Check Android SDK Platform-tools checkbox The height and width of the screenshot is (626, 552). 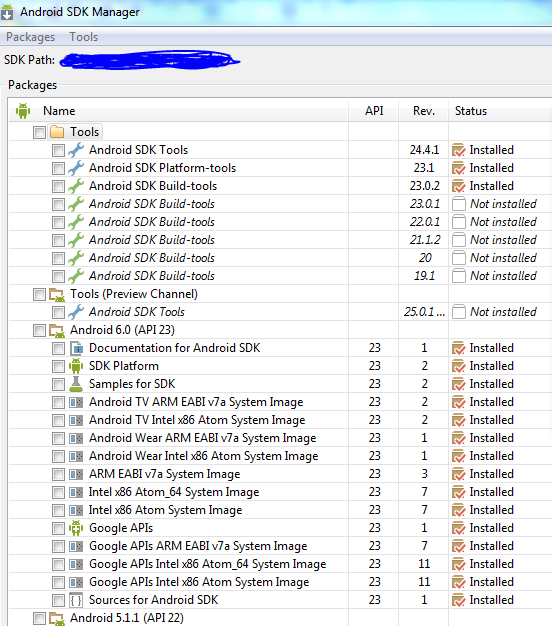58,168
